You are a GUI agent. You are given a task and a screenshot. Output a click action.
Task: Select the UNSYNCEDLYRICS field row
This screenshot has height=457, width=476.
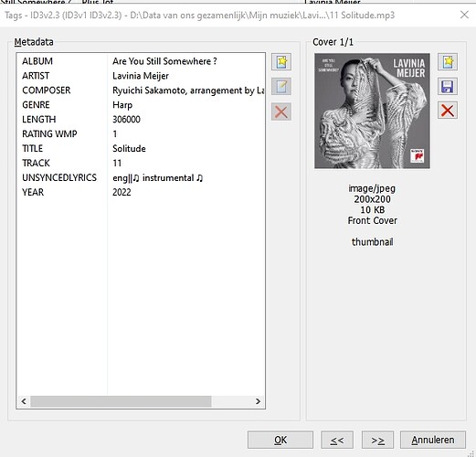coord(141,178)
